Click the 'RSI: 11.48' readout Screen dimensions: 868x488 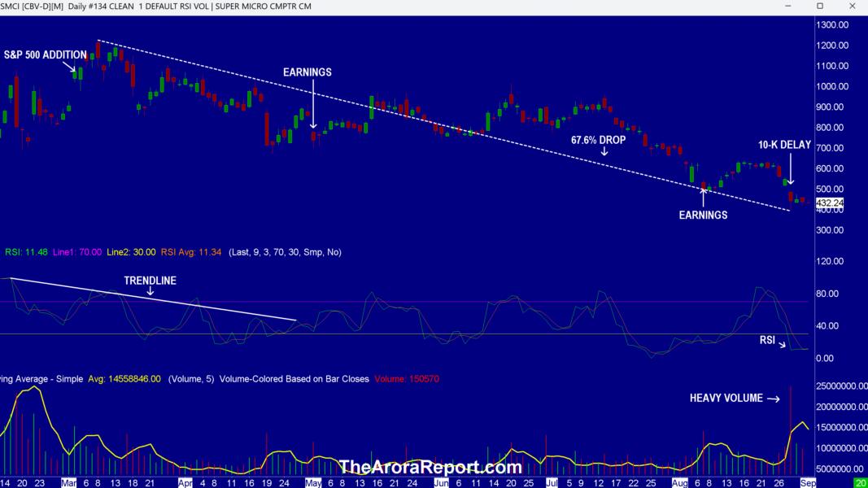26,252
